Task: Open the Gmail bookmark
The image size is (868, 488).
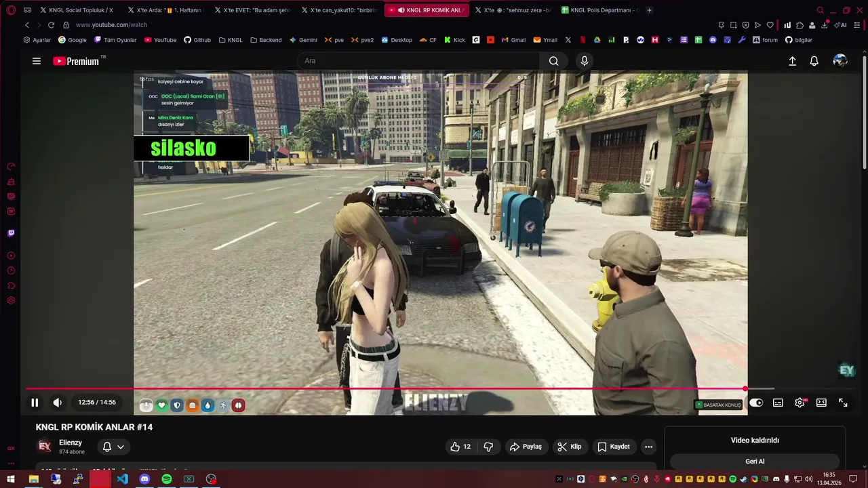Action: coord(513,40)
